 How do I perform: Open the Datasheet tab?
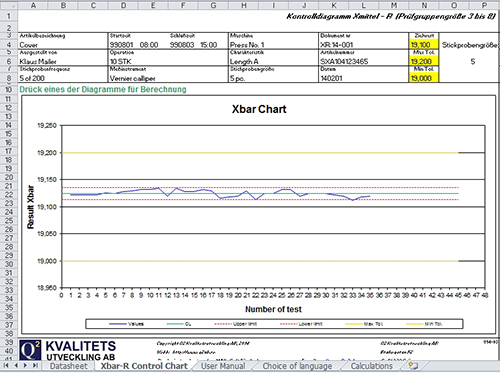(x=68, y=366)
